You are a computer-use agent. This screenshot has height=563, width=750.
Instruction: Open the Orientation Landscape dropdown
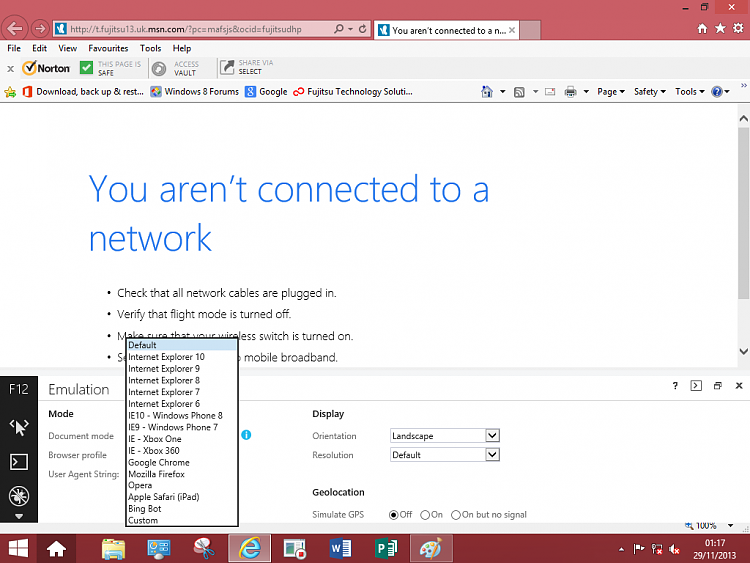pos(445,435)
